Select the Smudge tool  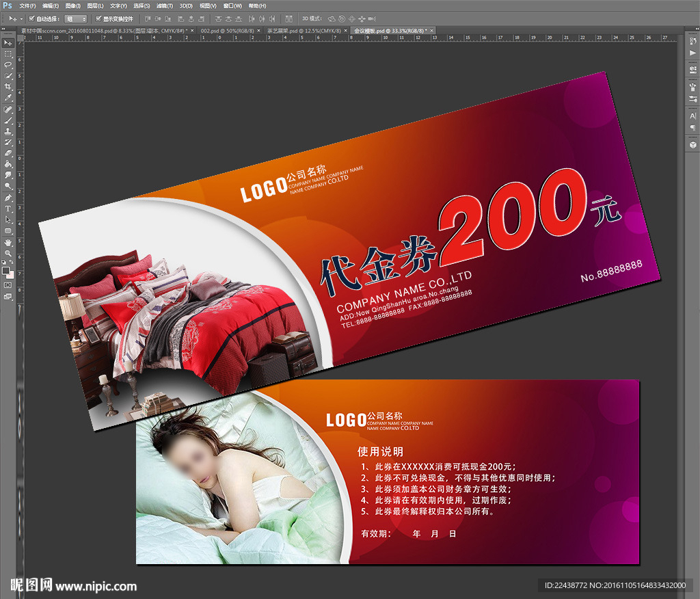[x=8, y=175]
